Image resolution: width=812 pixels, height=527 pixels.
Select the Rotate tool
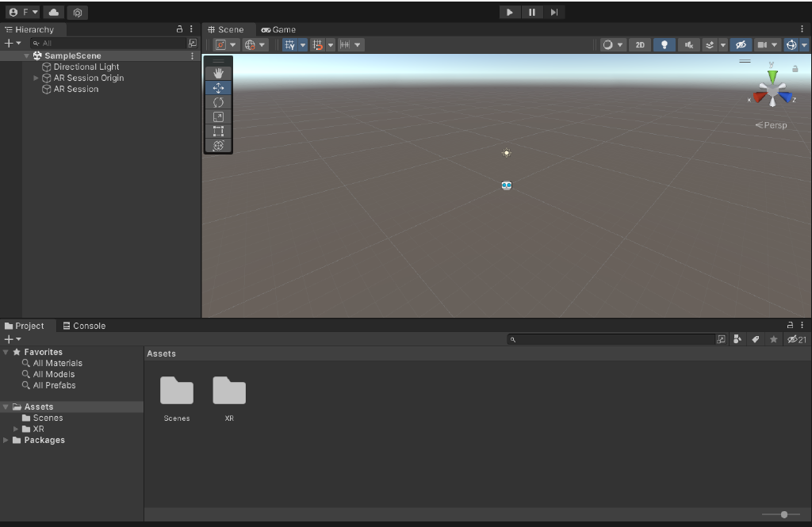tap(218, 102)
